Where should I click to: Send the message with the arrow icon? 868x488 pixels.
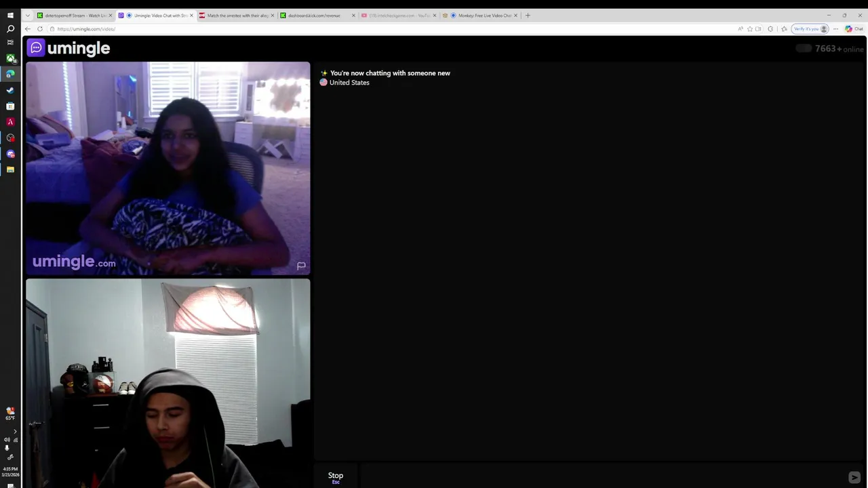click(854, 478)
